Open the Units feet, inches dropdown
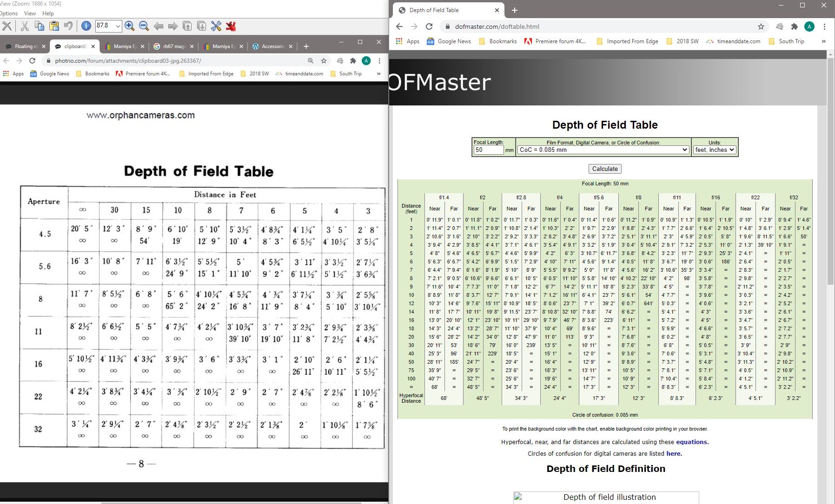 714,150
